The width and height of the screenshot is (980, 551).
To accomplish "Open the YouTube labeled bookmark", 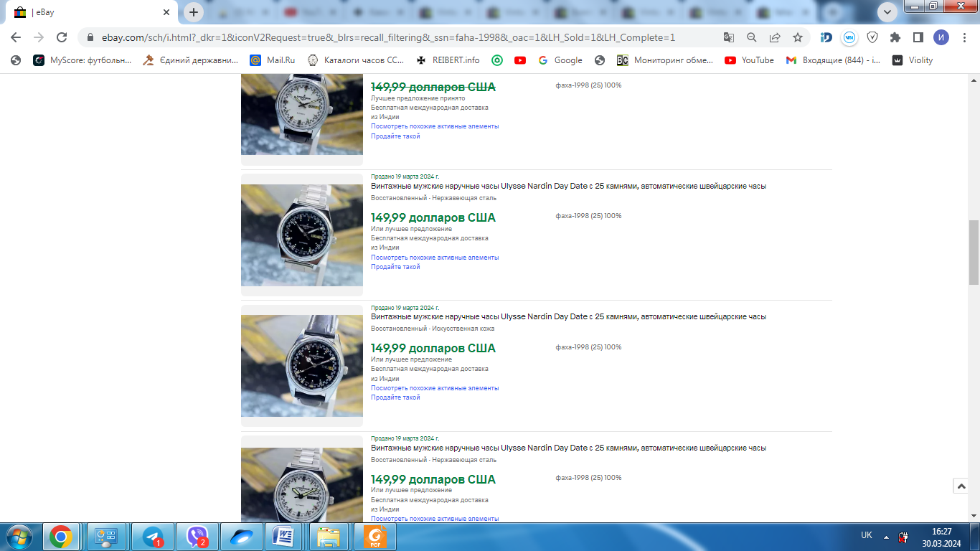I will click(750, 60).
